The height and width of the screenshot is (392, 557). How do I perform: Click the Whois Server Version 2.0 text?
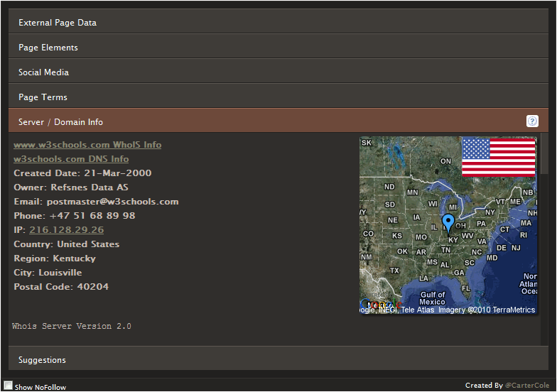(72, 327)
